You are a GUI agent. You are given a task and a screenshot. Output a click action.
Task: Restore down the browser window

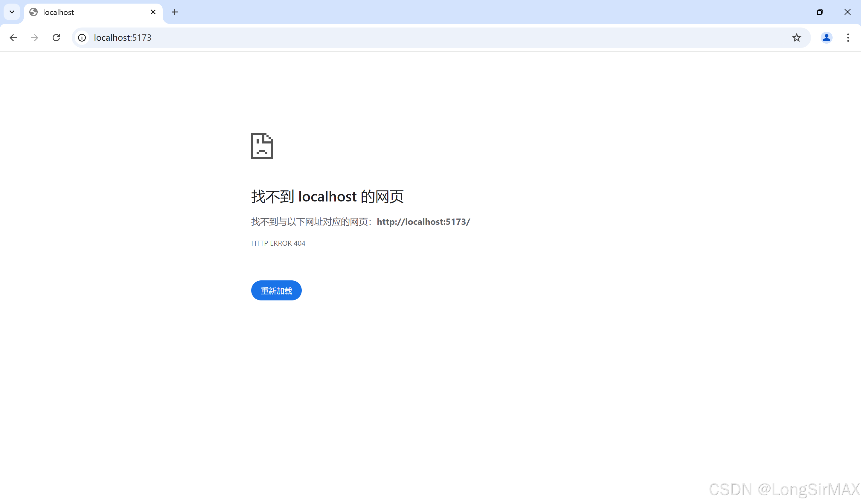point(820,12)
